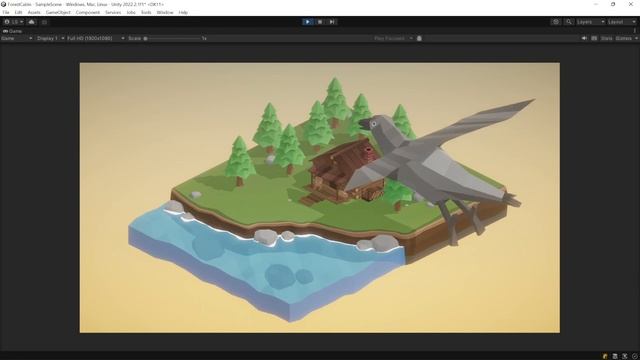Toggle the Gizmos button
This screenshot has width=640, height=360.
coord(623,38)
